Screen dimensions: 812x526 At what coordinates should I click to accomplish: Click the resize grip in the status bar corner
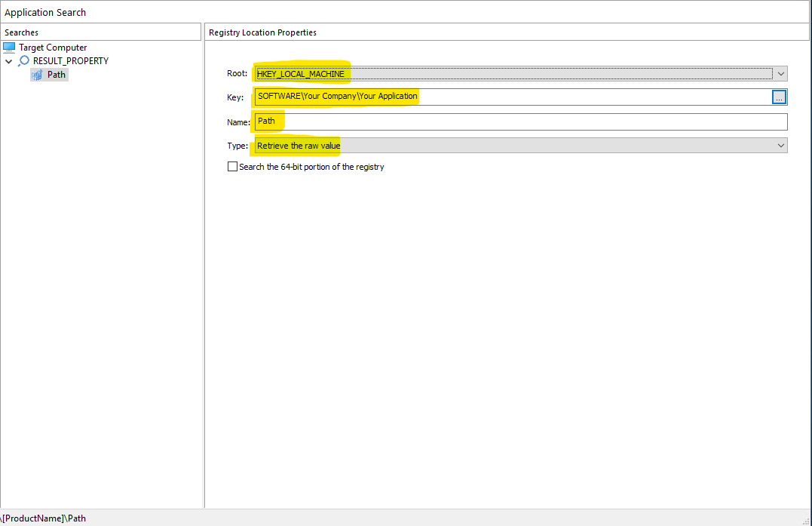pos(806,520)
